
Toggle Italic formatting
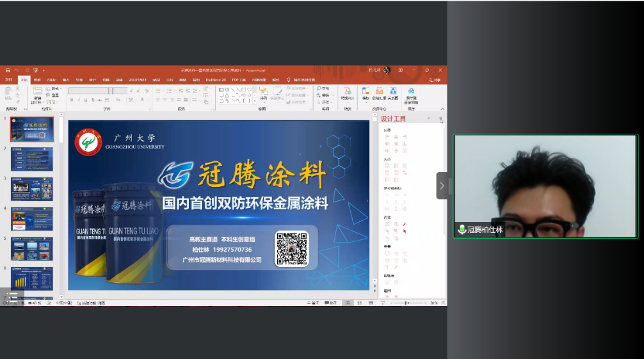click(x=79, y=100)
